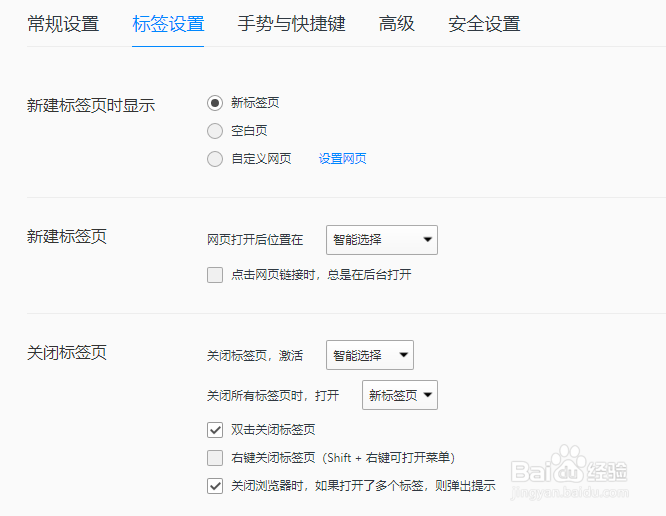Select the 新标签页 radio button

(x=215, y=102)
